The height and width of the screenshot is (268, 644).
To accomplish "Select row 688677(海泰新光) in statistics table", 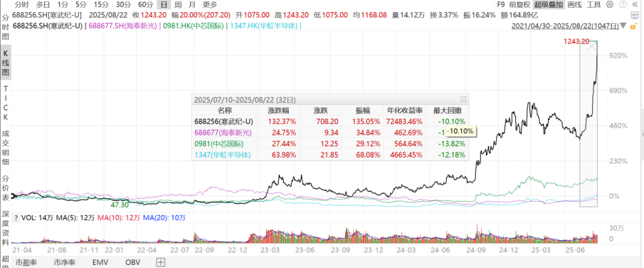I will click(x=331, y=132).
